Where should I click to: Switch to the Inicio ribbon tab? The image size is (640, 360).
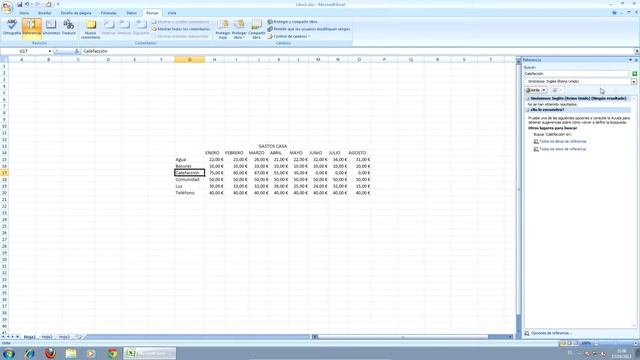[x=24, y=13]
